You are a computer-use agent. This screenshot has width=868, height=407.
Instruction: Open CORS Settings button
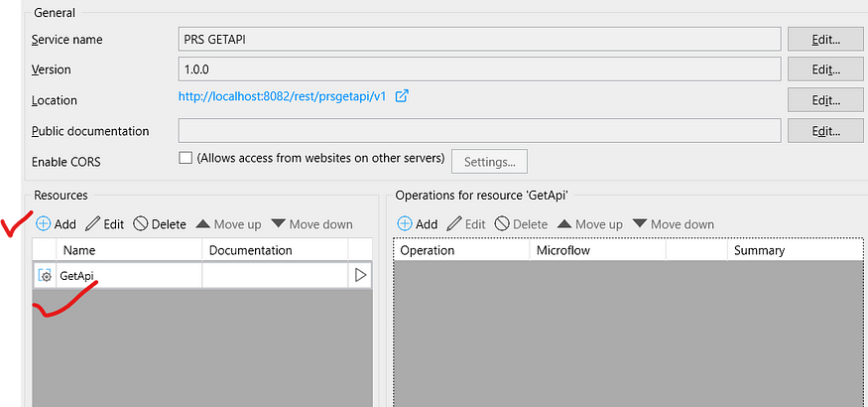pyautogui.click(x=489, y=162)
